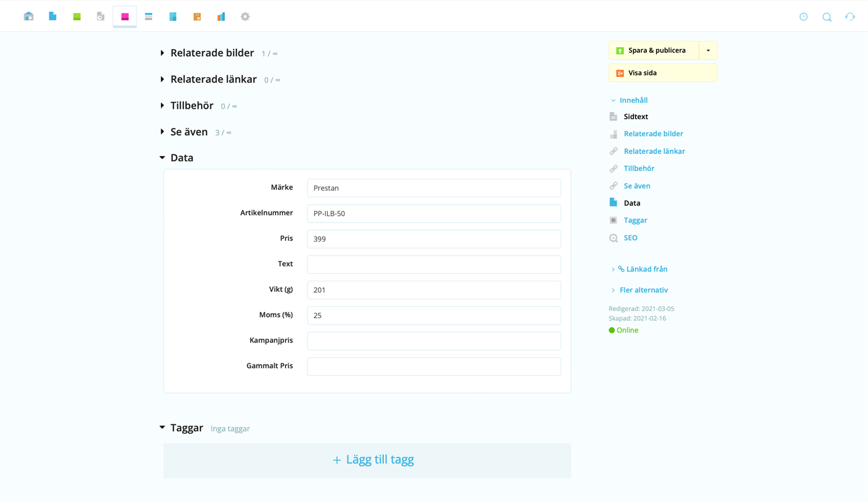Expand the Tillbehör section
This screenshot has height=502, width=868.
click(191, 106)
